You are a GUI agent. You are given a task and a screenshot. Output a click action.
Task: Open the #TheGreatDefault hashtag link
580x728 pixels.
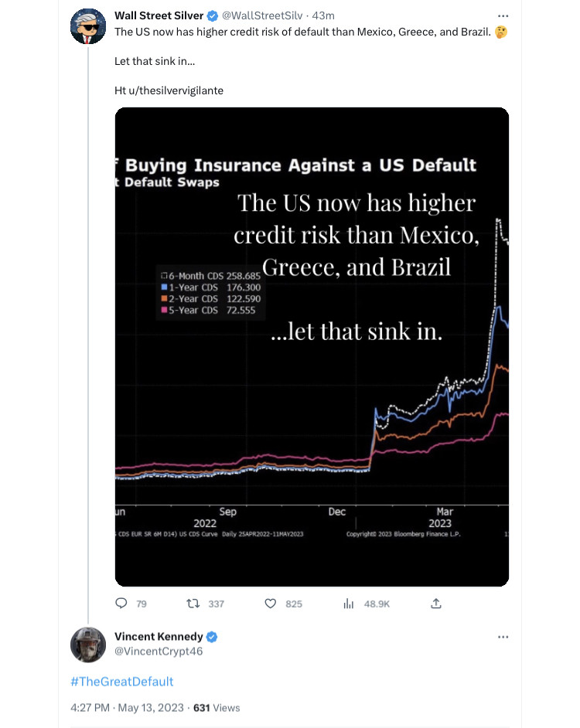[121, 682]
